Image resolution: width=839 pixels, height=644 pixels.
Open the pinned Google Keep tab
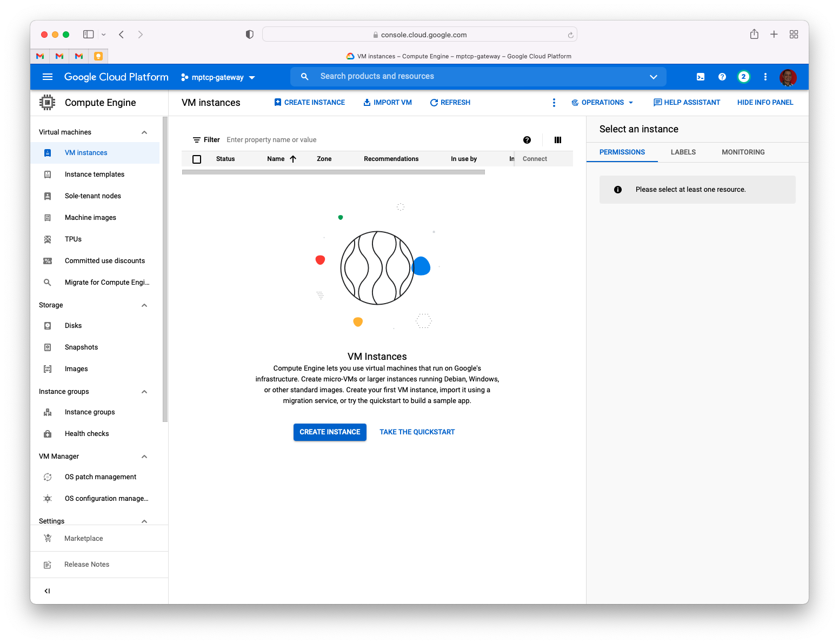coord(98,56)
